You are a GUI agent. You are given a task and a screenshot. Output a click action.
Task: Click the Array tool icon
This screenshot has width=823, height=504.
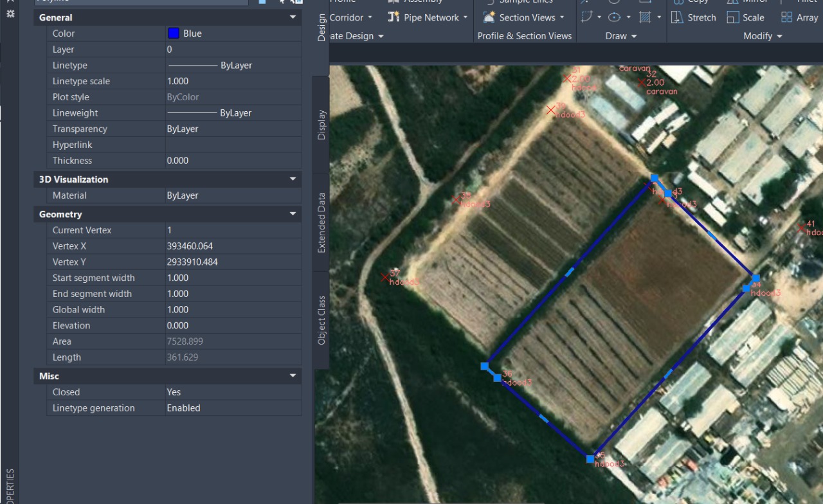[x=786, y=17]
